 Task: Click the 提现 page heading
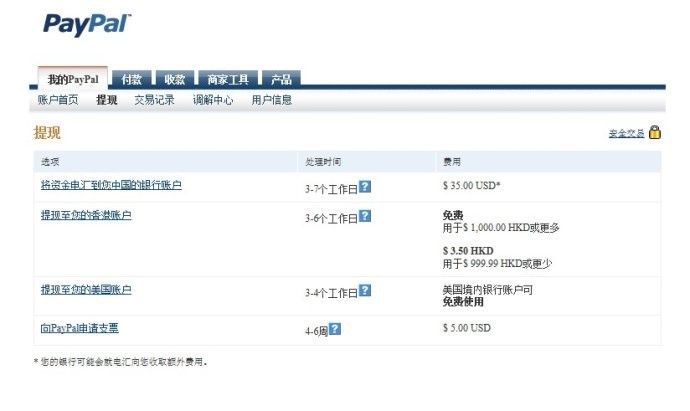(x=47, y=132)
